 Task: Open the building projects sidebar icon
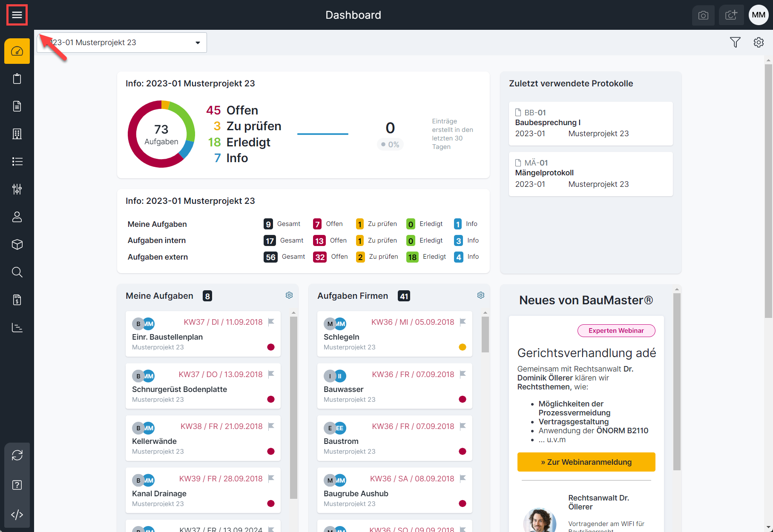(x=17, y=134)
